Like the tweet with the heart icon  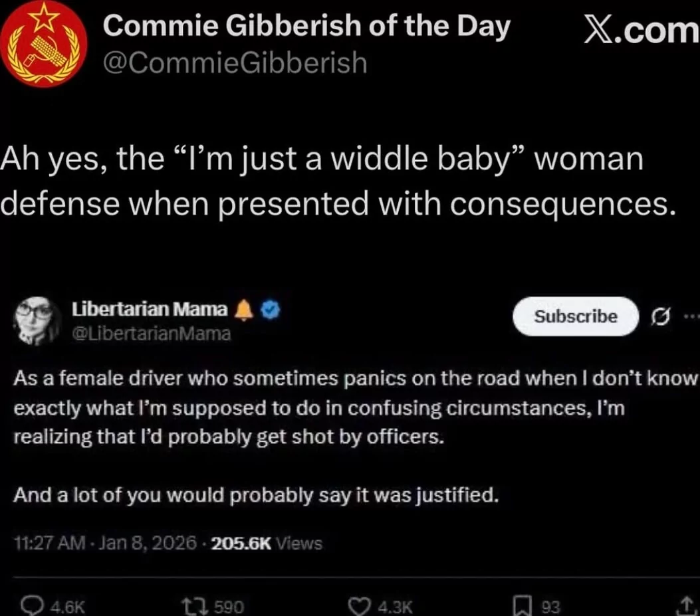363,606
